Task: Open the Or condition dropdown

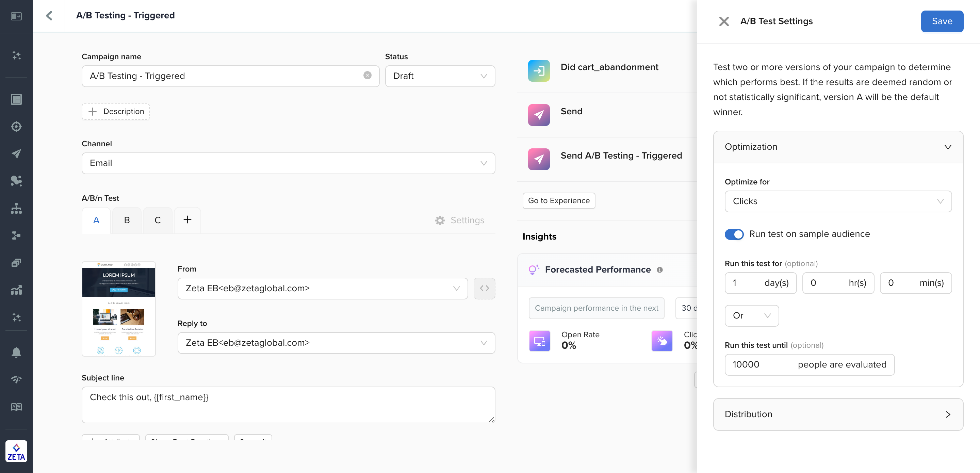Action: tap(751, 315)
